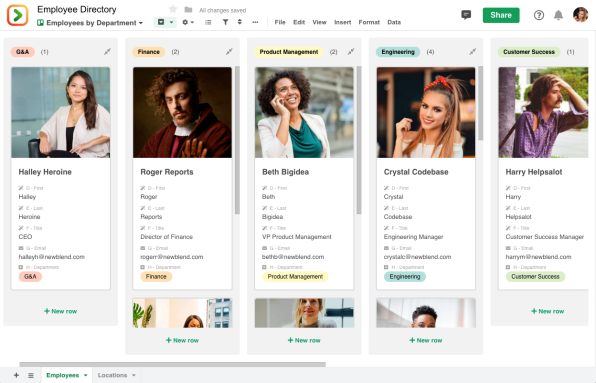Click the Finance column header tag

point(149,52)
